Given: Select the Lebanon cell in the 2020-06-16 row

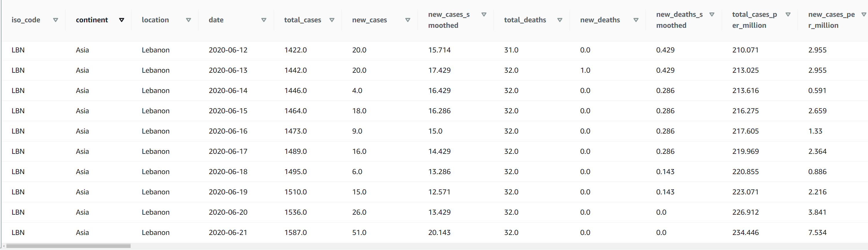Looking at the screenshot, I should (155, 131).
